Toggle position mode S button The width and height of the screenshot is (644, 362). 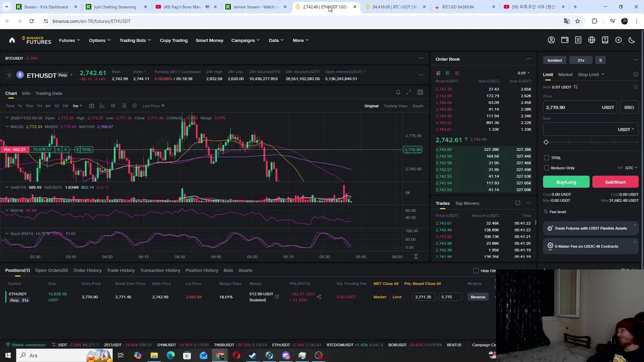tap(600, 60)
